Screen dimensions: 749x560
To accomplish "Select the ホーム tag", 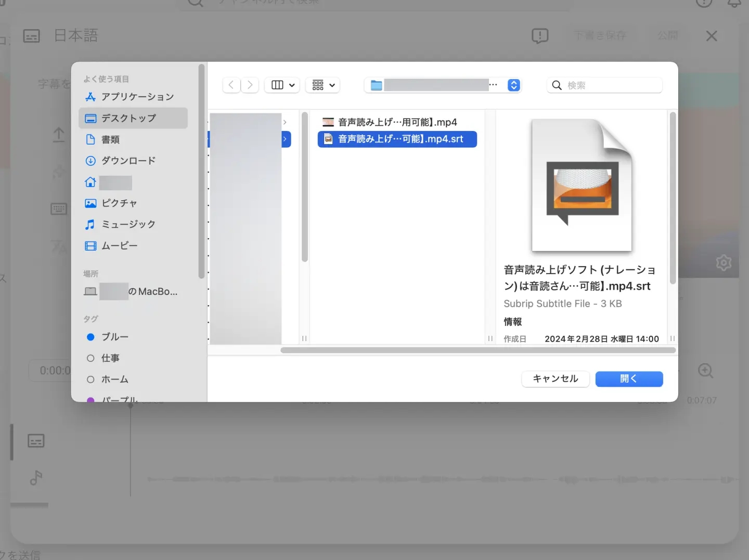I will point(114,379).
